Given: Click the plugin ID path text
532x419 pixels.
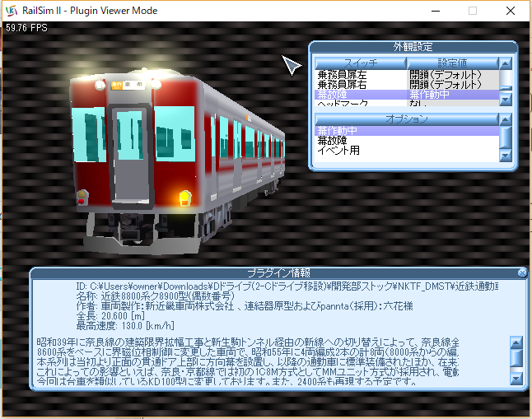Looking at the screenshot, I should tap(287, 286).
